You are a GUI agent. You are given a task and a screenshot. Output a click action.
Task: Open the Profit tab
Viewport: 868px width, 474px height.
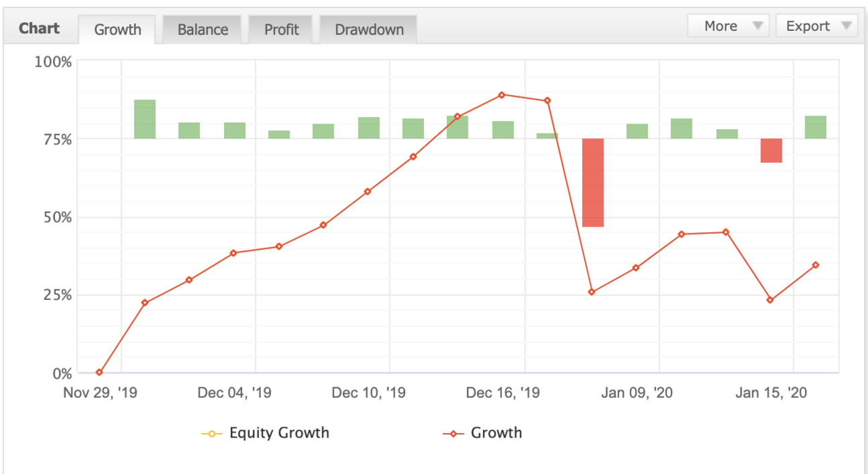tap(281, 30)
